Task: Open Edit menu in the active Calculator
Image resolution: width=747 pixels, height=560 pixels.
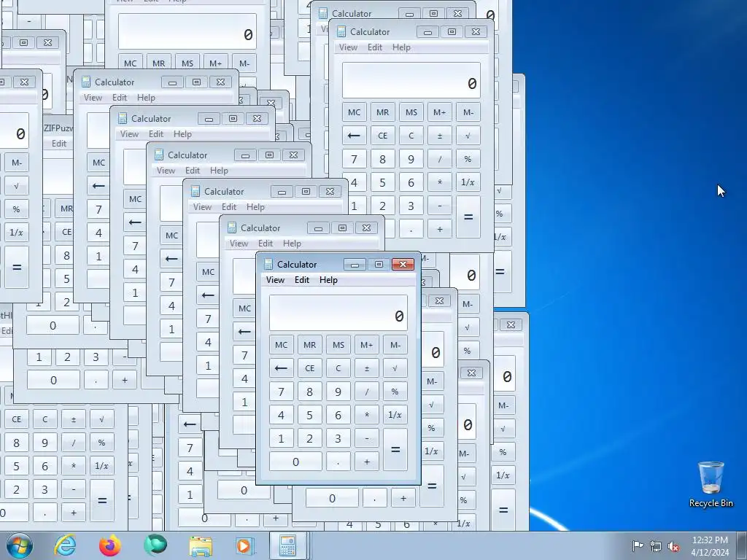Action: 302,280
